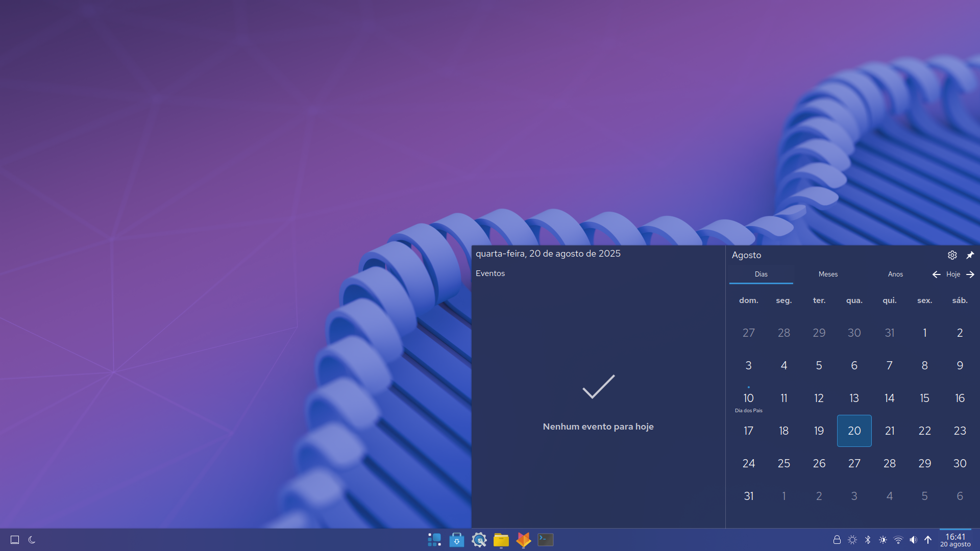Switch to the Meses tab
980x551 pixels.
point(827,274)
